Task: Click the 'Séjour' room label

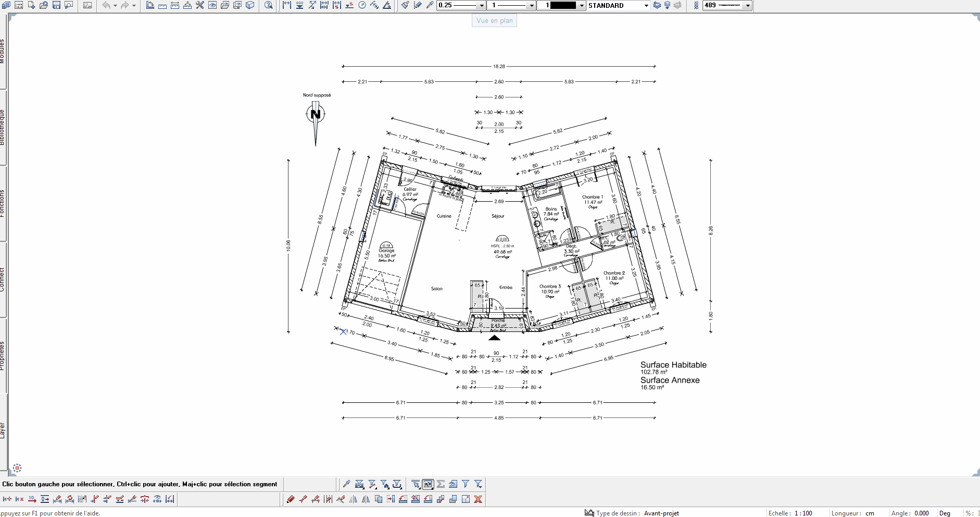Action: click(498, 216)
